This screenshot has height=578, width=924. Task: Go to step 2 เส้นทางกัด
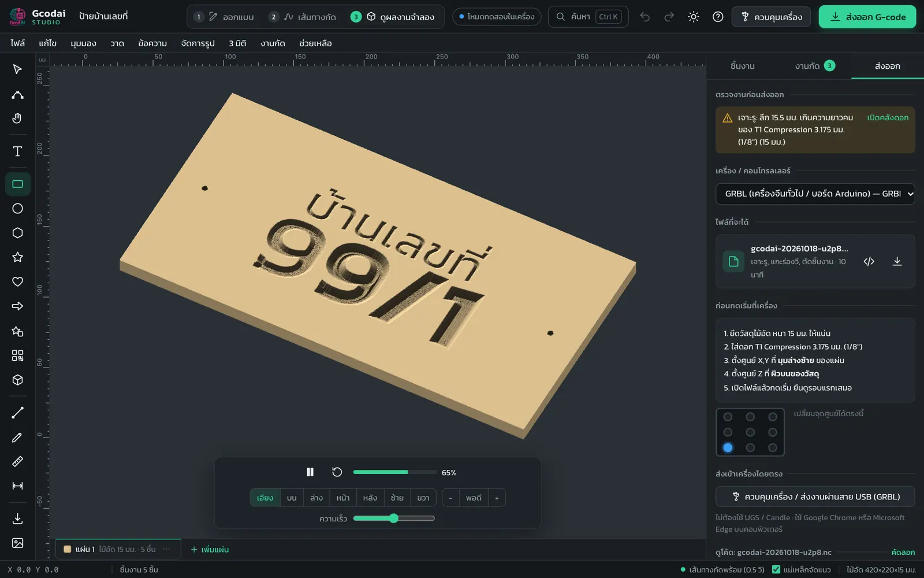tap(303, 17)
